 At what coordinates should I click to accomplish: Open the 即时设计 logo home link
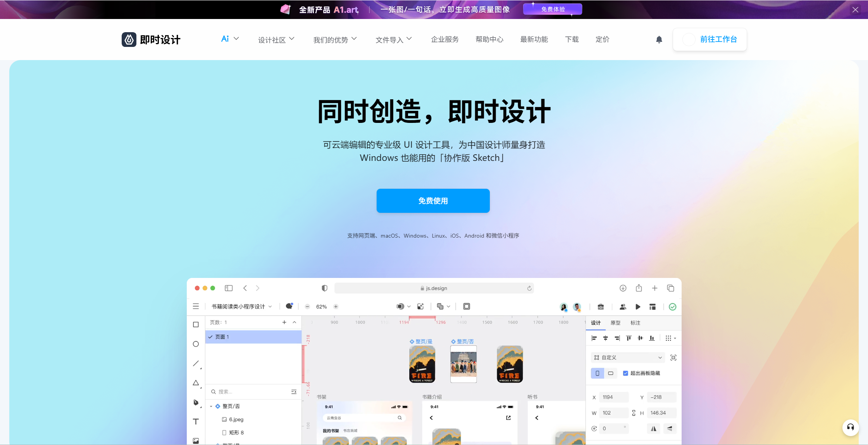pos(151,40)
